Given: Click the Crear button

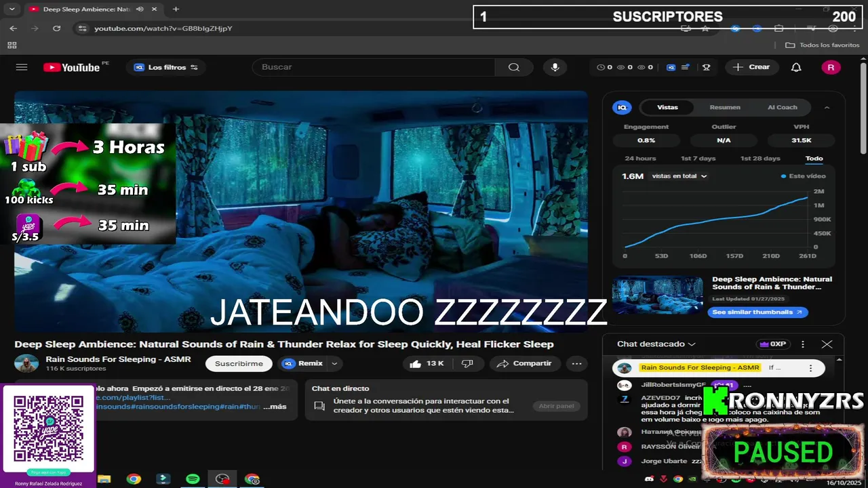Looking at the screenshot, I should (x=751, y=67).
